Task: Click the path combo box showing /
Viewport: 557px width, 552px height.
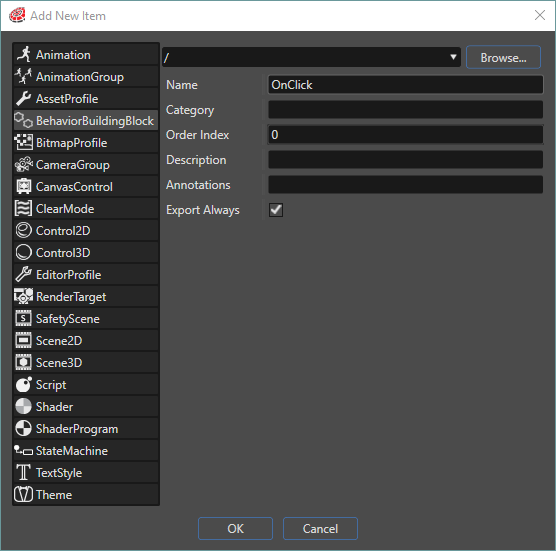Action: coord(312,57)
